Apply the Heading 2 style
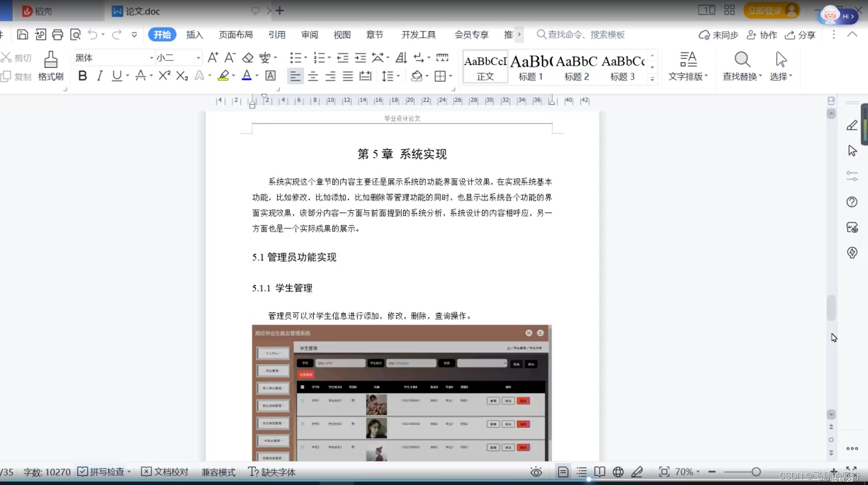This screenshot has height=485, width=868. coord(577,67)
